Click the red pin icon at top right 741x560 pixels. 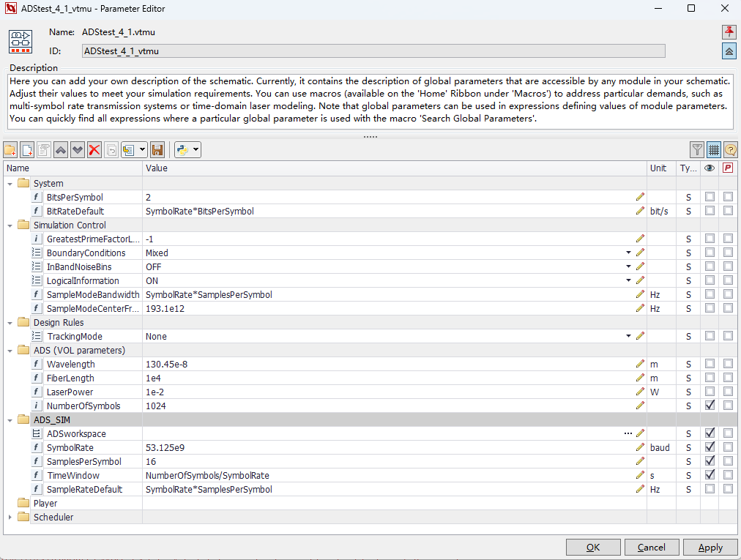729,32
